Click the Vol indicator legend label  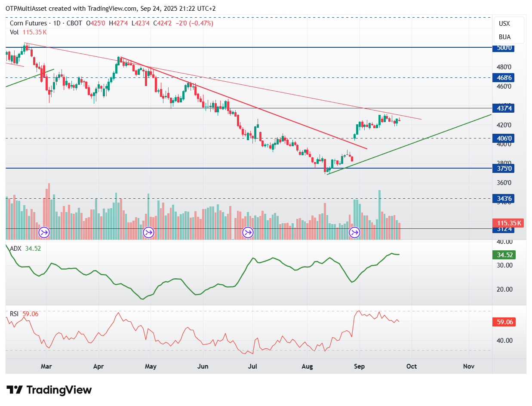[15, 32]
